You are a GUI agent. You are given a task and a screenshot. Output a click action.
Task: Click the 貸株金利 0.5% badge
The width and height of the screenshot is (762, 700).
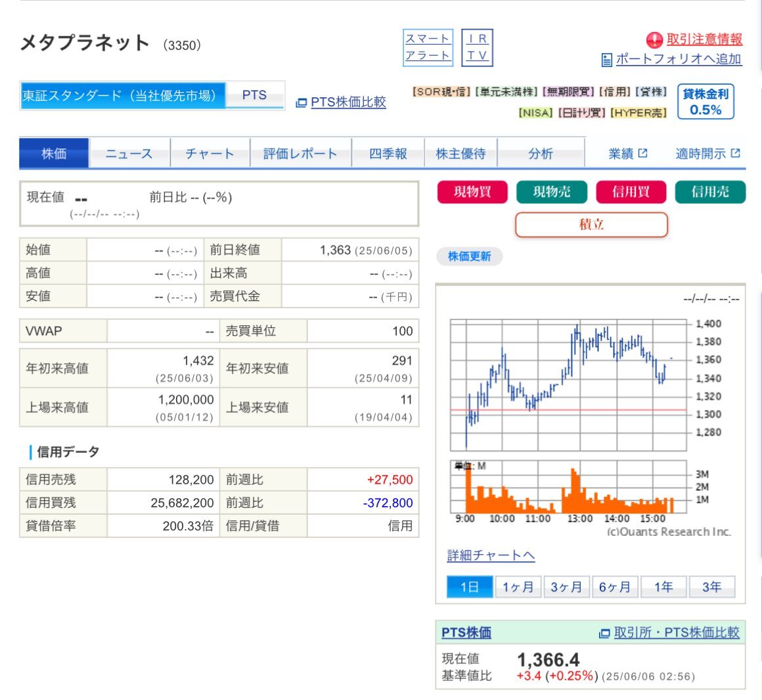pos(706,102)
